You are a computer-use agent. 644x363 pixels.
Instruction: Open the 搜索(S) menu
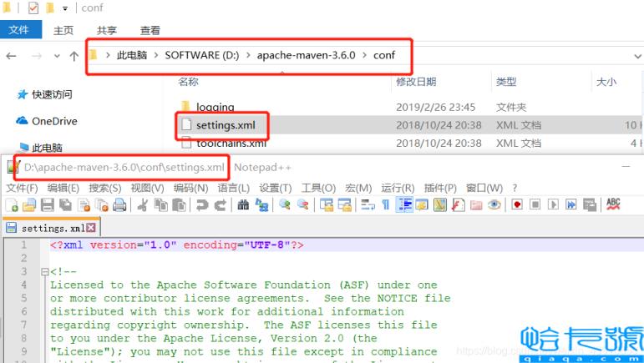[x=105, y=189]
